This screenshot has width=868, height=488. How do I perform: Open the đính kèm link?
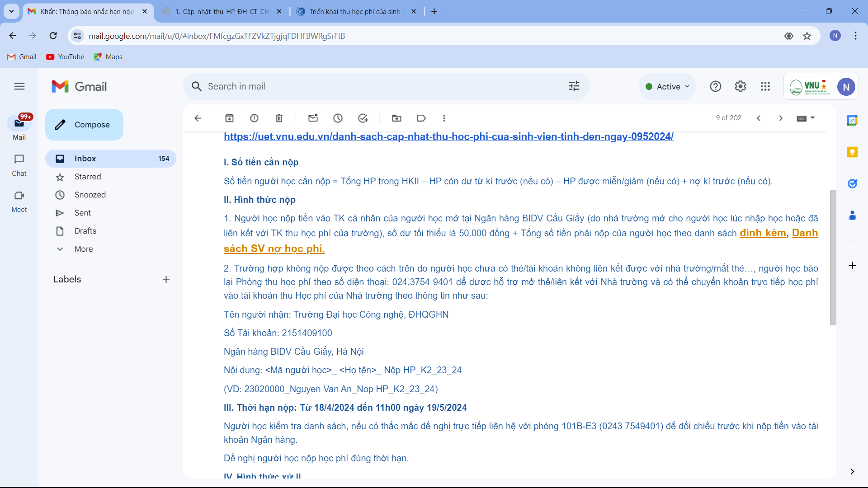pos(763,233)
